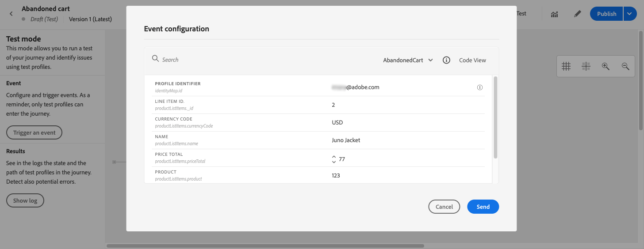Zoom in on the journey canvas

coord(606,66)
